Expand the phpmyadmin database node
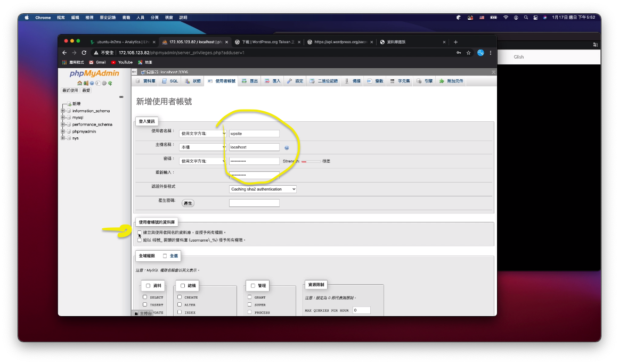Image resolution: width=619 pixels, height=364 pixels. tap(63, 131)
